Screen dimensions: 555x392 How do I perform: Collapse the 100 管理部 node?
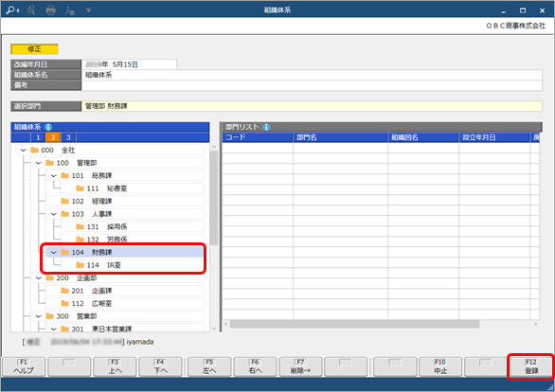[39, 163]
